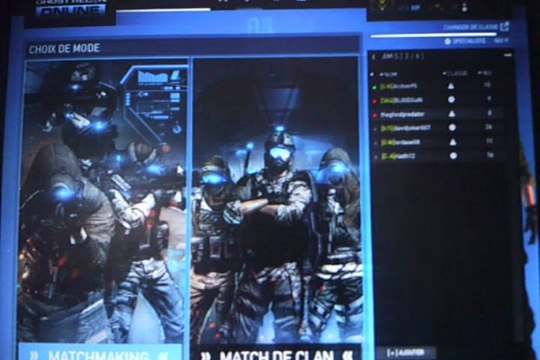Image resolution: width=540 pixels, height=360 pixels.
Task: Open the Niv dropdown beside Spécialiste
Action: (x=501, y=41)
